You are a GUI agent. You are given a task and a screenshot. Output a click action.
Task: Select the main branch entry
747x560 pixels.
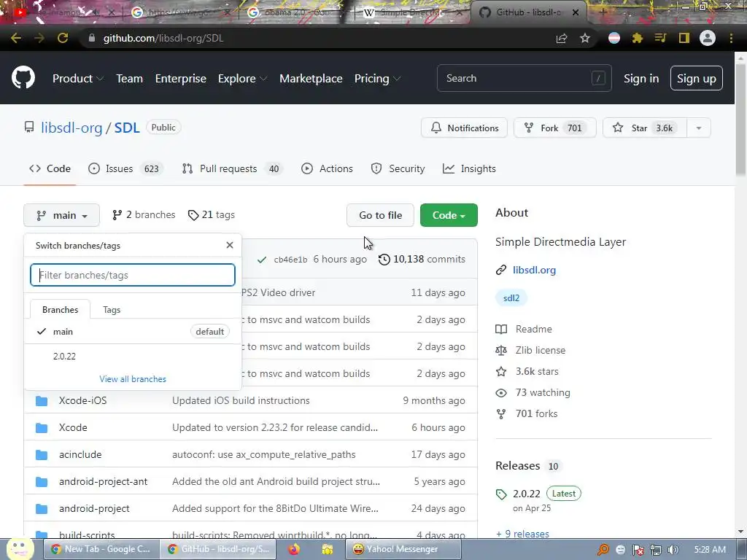click(x=133, y=332)
